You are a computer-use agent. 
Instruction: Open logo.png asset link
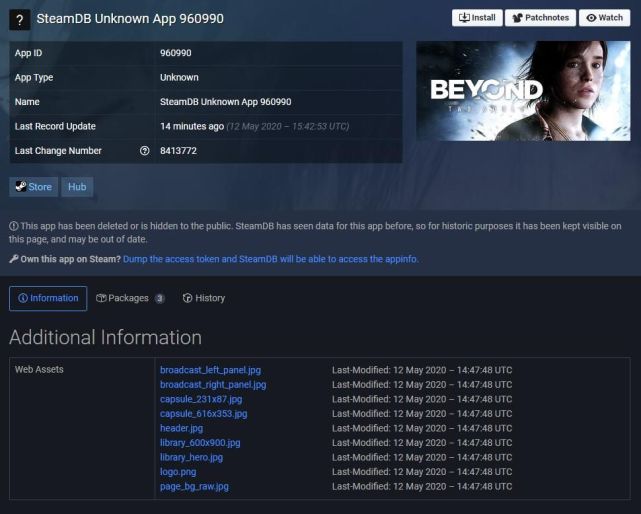[178, 472]
